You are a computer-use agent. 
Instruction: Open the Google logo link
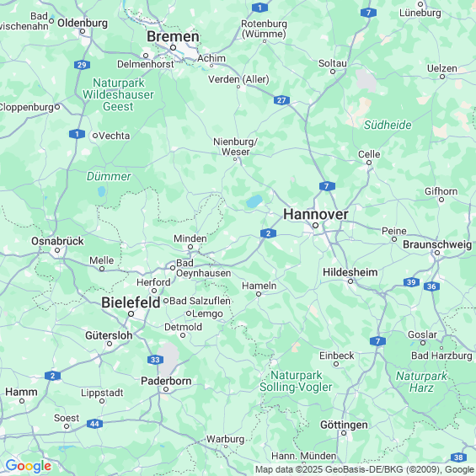coord(29,466)
